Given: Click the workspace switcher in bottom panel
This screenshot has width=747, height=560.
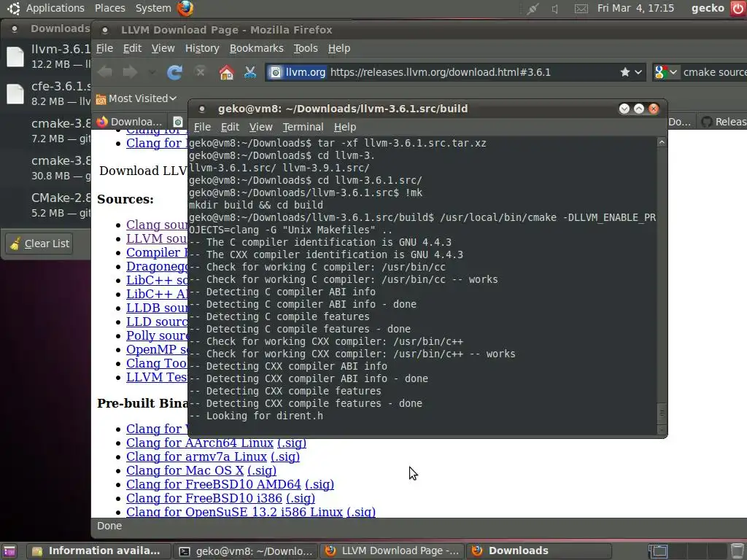Looking at the screenshot, I should [658, 551].
